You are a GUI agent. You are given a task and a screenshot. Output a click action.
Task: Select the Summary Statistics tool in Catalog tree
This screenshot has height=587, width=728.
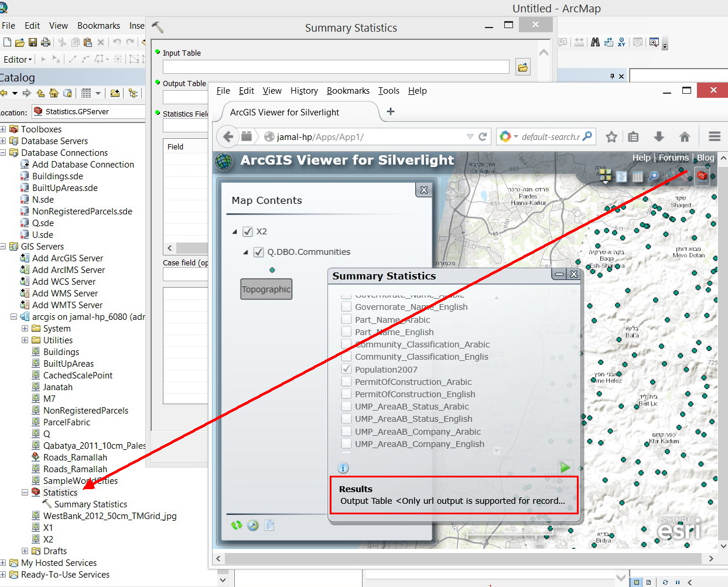(x=90, y=504)
